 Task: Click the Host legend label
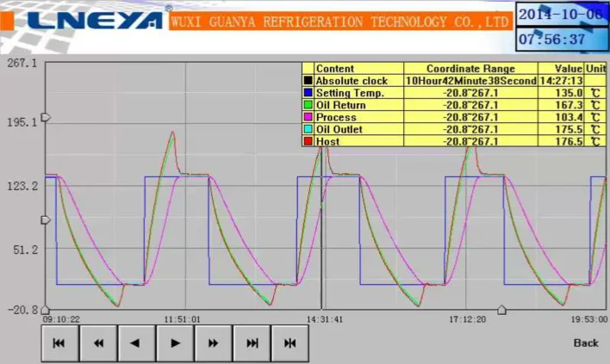point(328,141)
